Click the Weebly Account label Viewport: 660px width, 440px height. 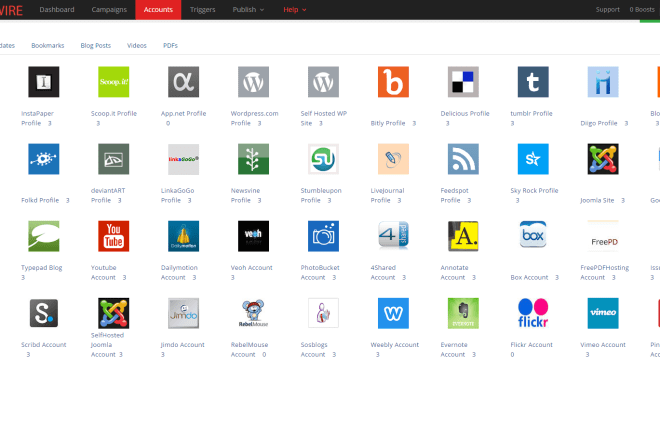[394, 344]
